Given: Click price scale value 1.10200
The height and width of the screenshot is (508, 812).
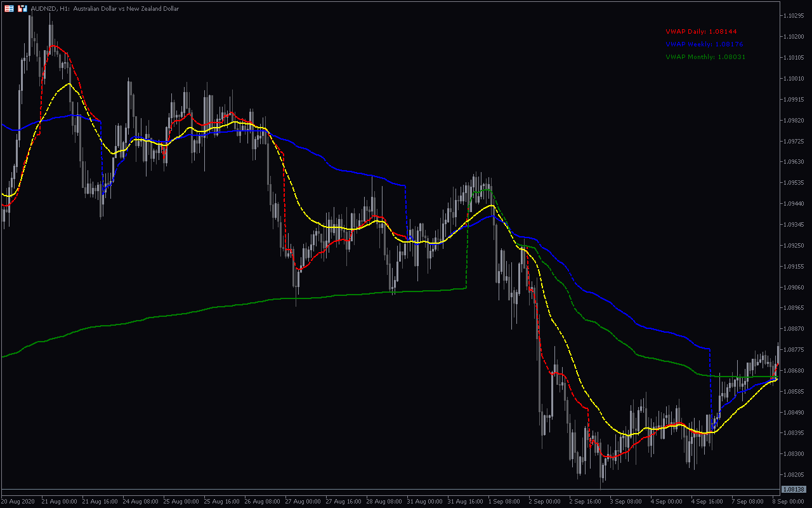Looking at the screenshot, I should pyautogui.click(x=796, y=36).
